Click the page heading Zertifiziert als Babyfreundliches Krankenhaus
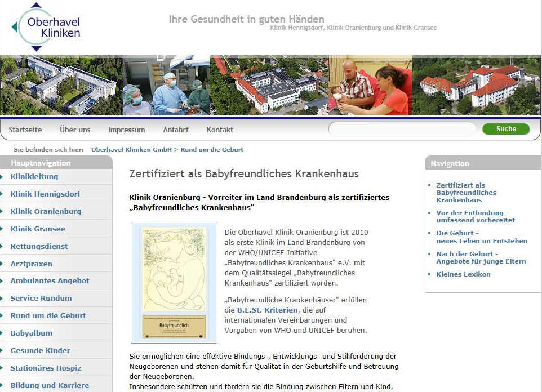 click(244, 173)
